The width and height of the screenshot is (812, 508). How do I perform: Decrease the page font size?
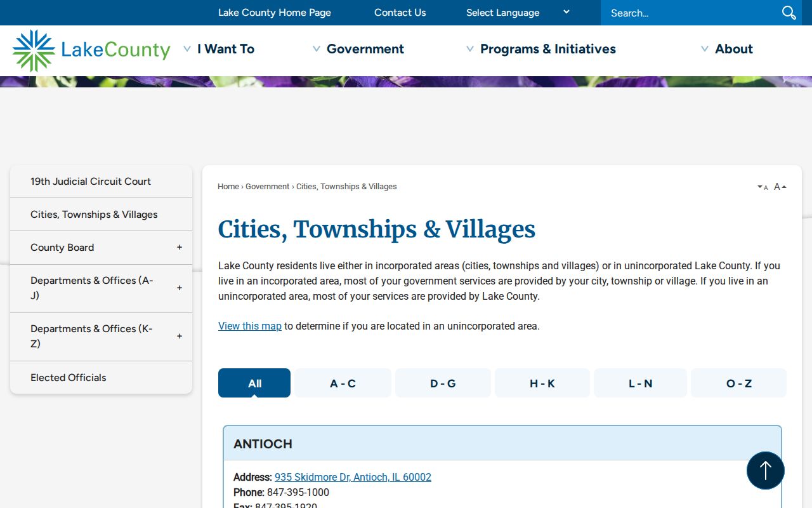click(763, 187)
